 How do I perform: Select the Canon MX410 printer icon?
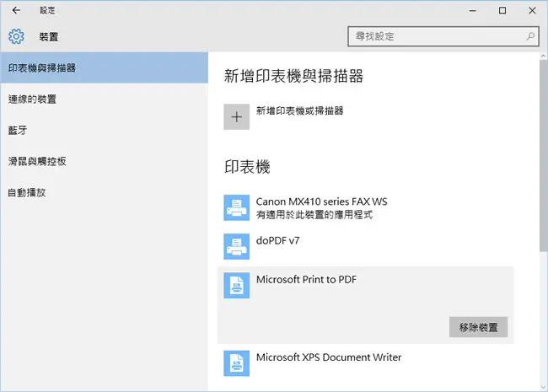coord(237,207)
